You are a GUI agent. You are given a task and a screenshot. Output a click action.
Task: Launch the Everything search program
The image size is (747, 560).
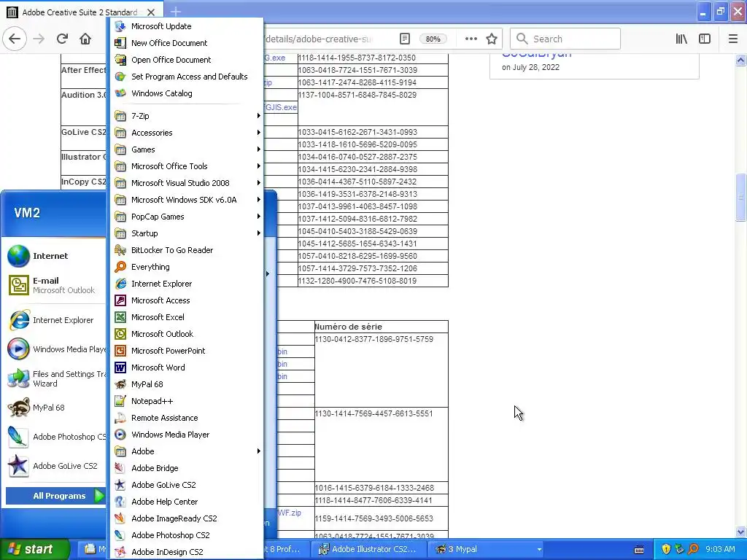tap(186, 267)
